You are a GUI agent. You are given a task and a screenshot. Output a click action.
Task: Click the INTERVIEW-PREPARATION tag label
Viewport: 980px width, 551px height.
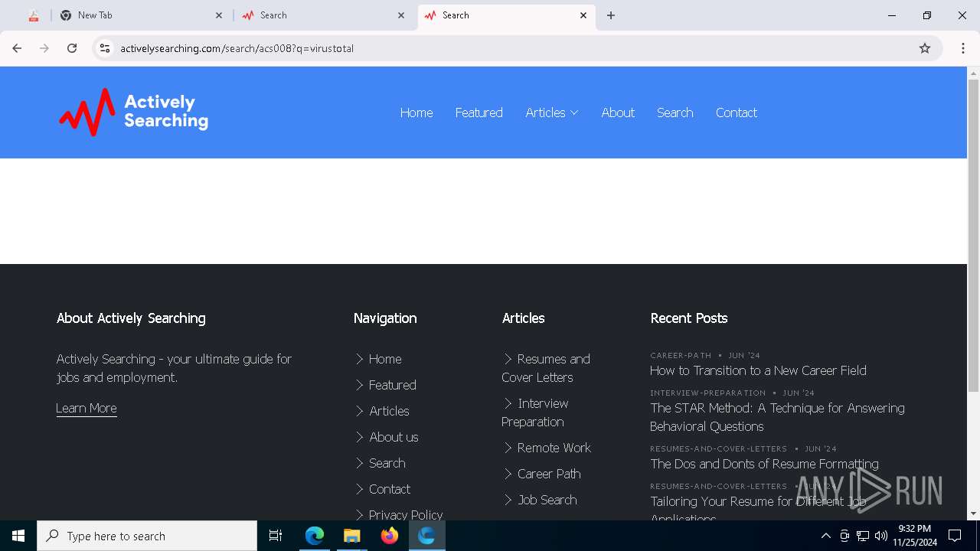click(x=707, y=393)
